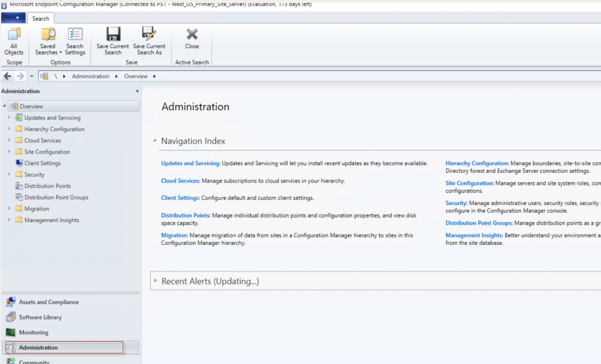
Task: Open the Hierarchy Configuration link
Action: 477,163
